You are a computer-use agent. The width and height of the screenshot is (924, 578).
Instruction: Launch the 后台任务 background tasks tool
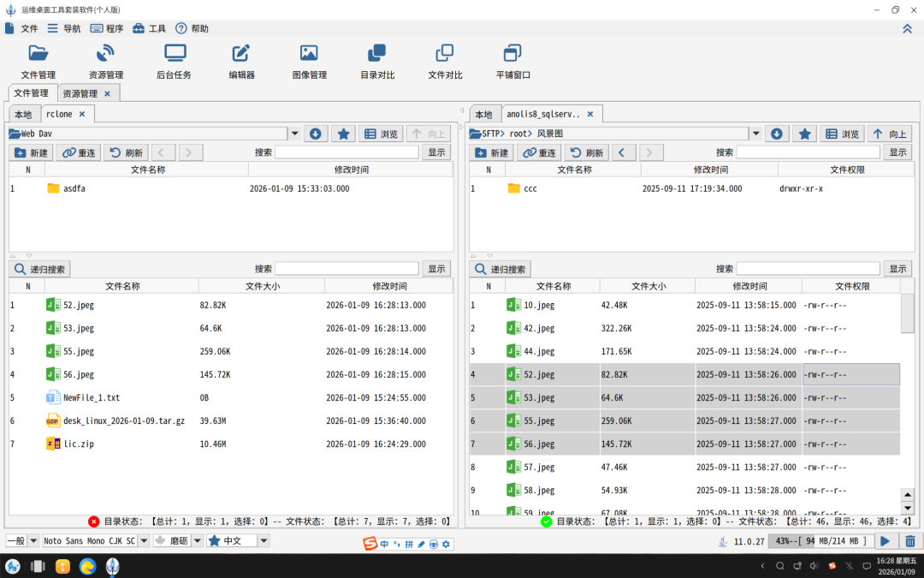(x=175, y=62)
